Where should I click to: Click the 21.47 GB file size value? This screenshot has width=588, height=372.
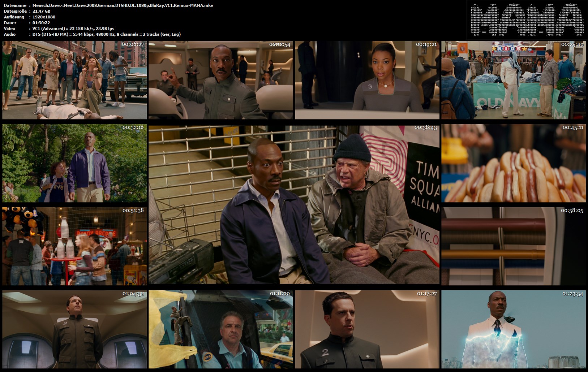pos(41,11)
